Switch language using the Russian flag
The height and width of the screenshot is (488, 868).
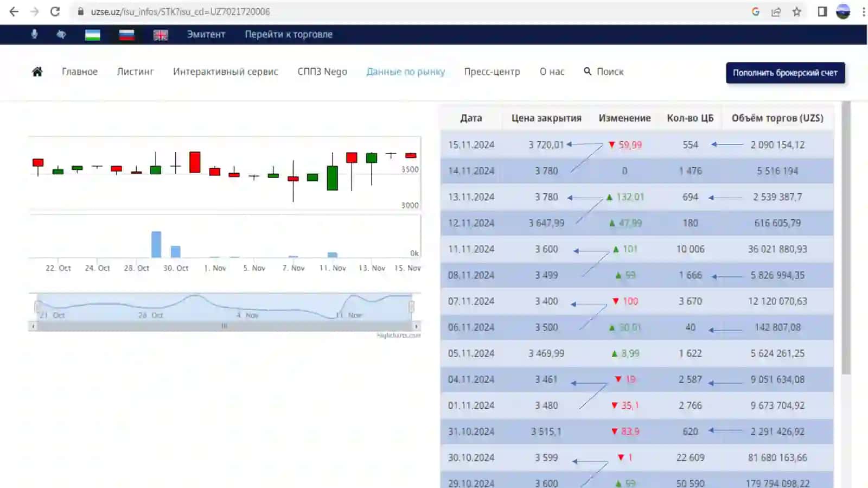(126, 35)
